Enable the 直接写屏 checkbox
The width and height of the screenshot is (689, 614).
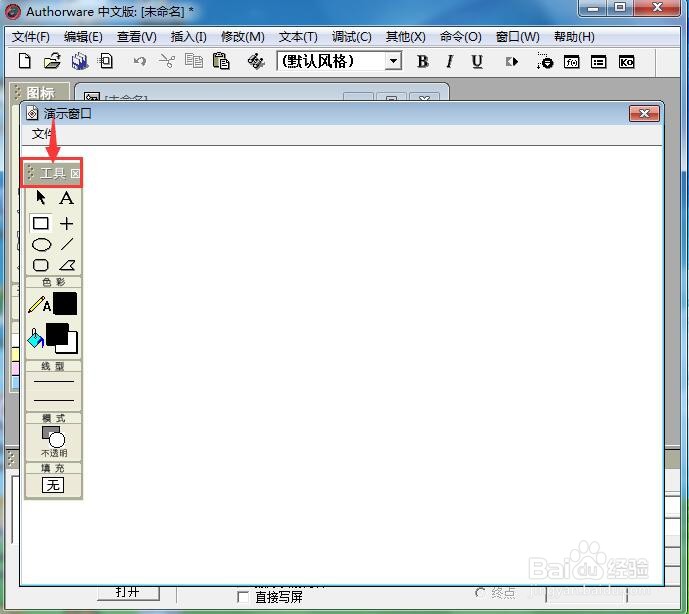click(x=243, y=597)
